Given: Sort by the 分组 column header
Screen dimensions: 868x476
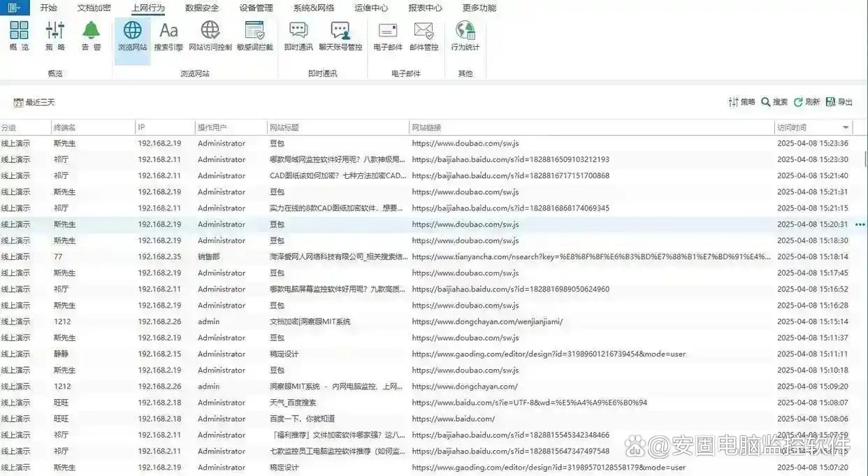Looking at the screenshot, I should pyautogui.click(x=25, y=128).
